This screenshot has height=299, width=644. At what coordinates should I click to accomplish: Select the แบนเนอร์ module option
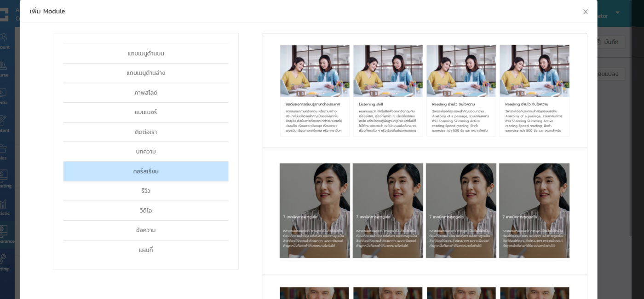point(146,112)
